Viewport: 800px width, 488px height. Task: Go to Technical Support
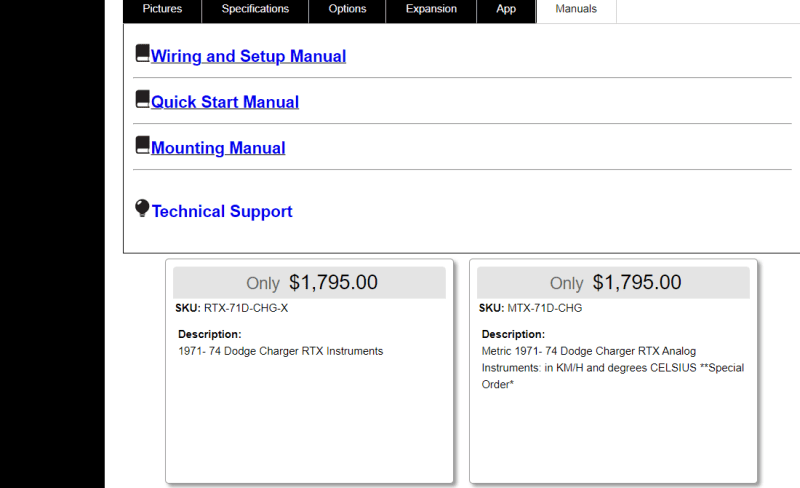click(x=222, y=211)
